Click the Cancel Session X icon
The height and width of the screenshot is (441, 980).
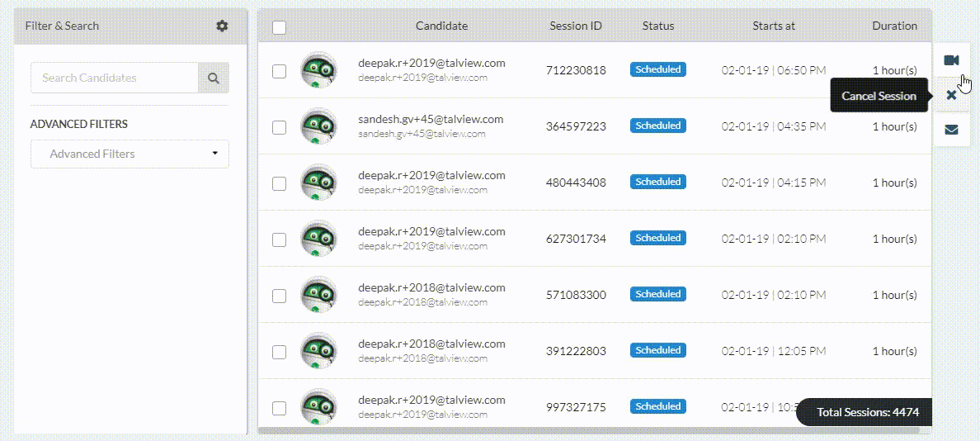[950, 95]
